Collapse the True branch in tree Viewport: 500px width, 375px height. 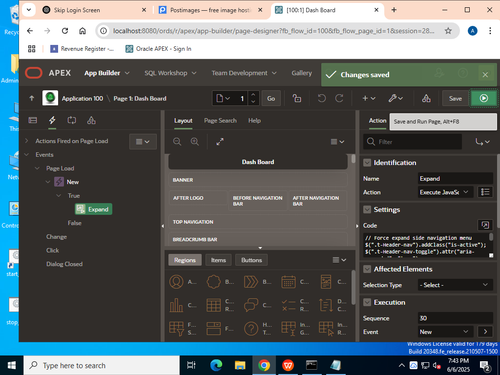pos(59,196)
